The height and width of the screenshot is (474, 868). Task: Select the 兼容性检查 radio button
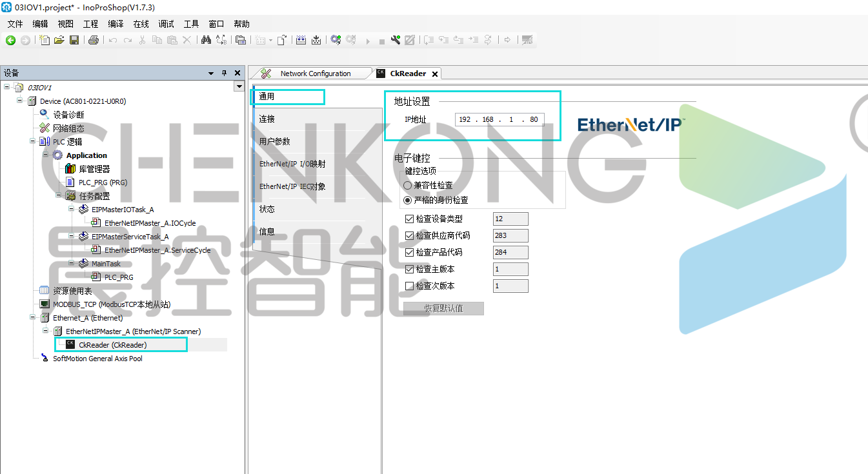408,185
